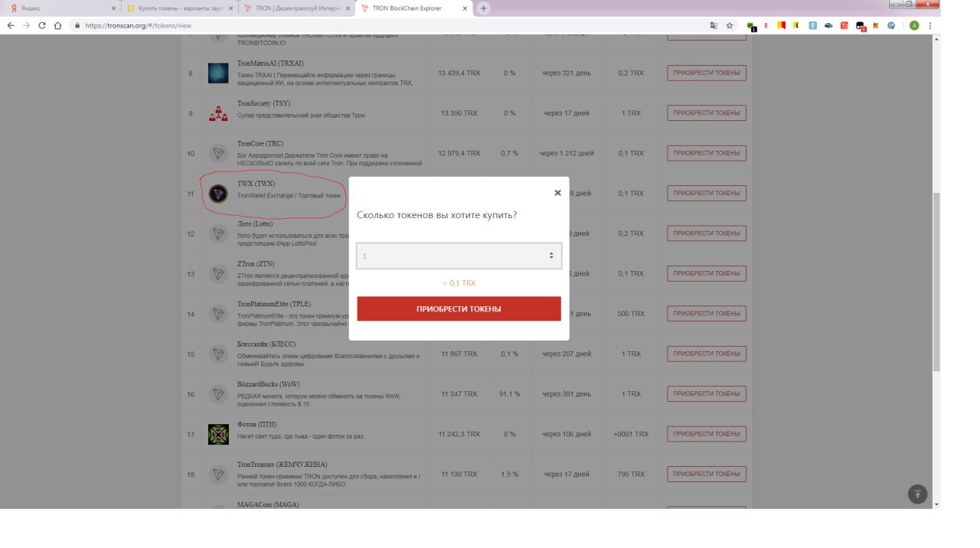
Task: Open the page translate icon
Action: pyautogui.click(x=714, y=25)
